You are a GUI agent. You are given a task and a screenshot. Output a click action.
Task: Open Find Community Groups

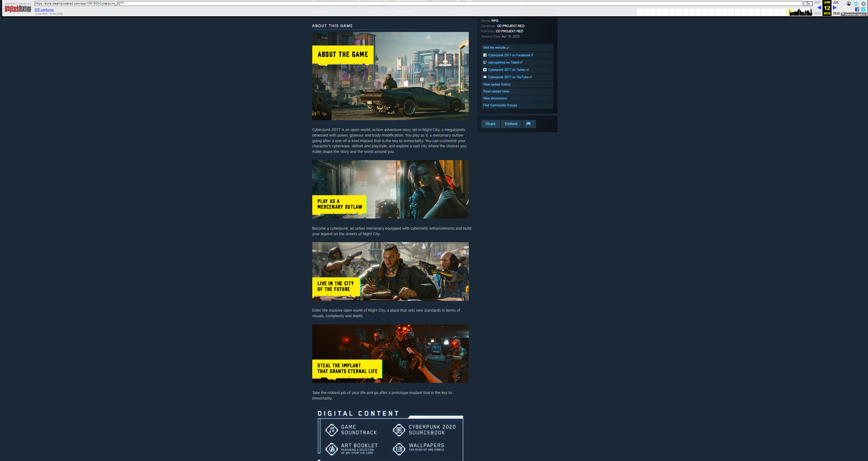(517, 105)
